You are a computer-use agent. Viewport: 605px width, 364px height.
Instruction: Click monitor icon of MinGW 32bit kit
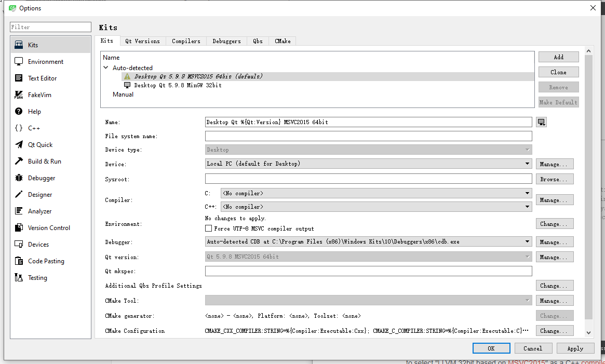click(127, 85)
